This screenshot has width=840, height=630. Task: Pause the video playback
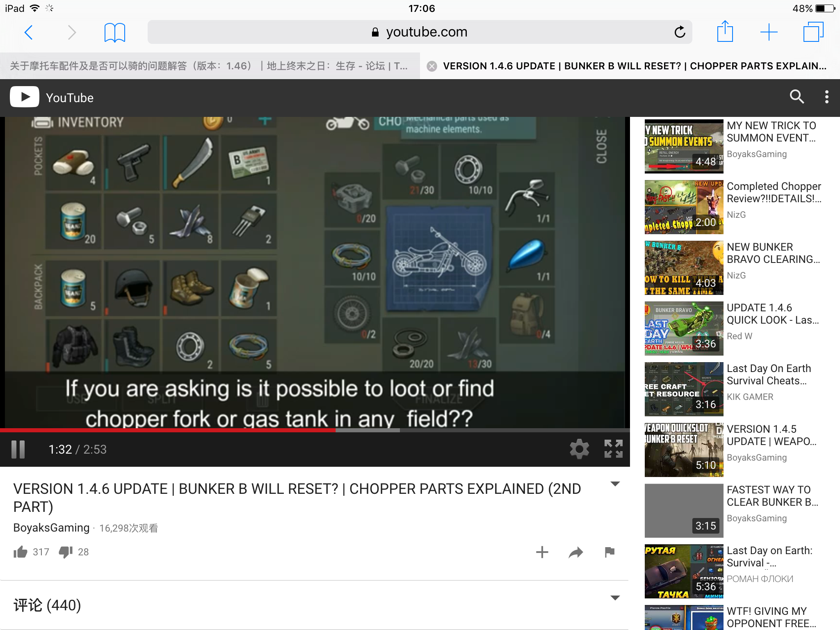(18, 450)
